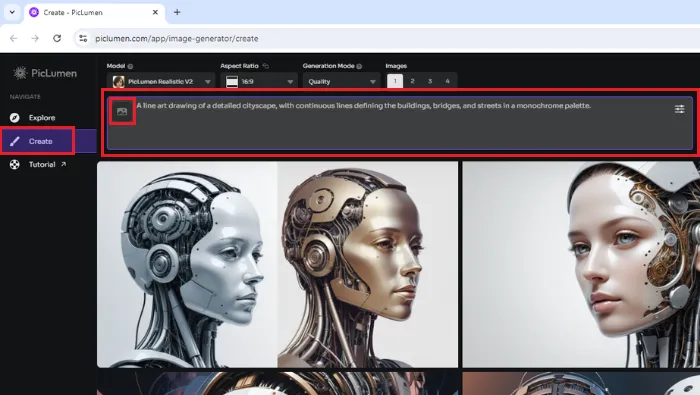Viewport: 700px width, 395px height.
Task: Click the Tutorial film reel icon
Action: pyautogui.click(x=15, y=165)
